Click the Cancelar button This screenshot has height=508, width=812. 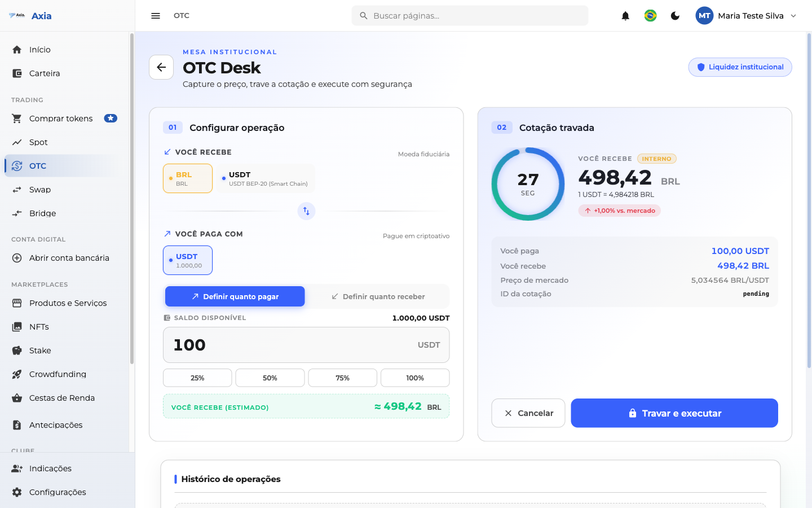(x=528, y=413)
